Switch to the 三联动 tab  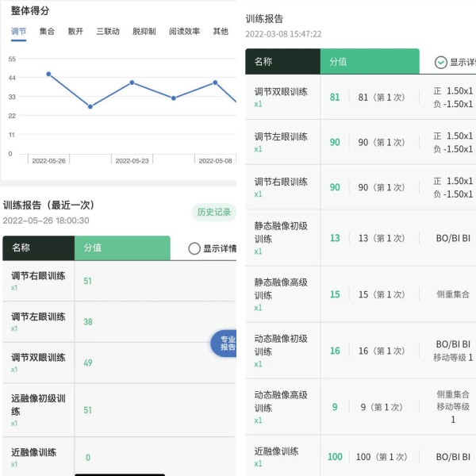[x=108, y=31]
